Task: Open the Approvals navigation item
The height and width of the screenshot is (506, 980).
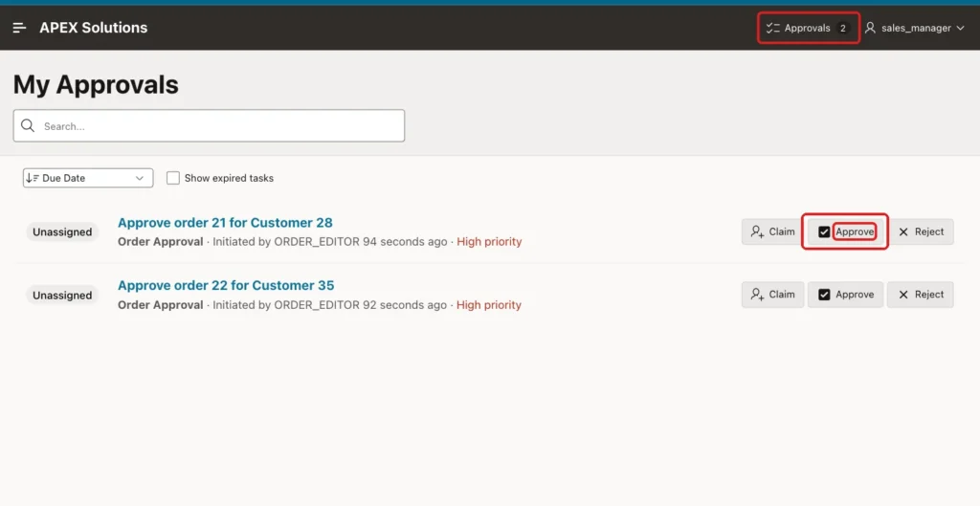Action: [808, 28]
